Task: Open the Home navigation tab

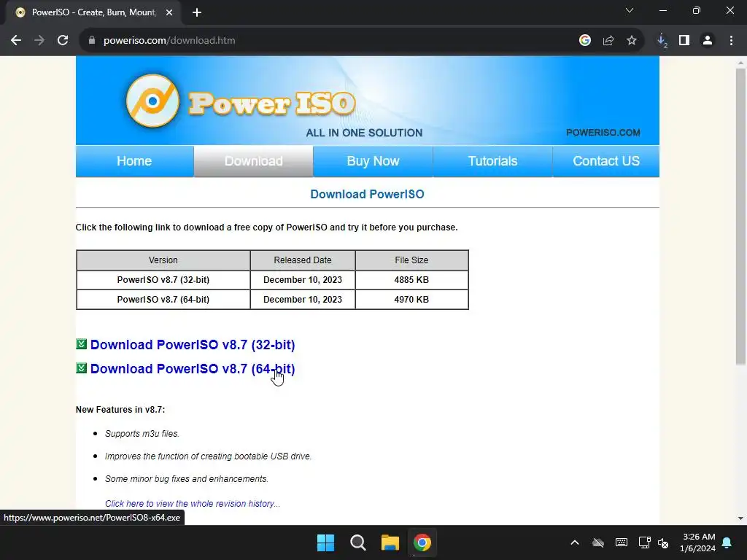Action: [x=134, y=161]
